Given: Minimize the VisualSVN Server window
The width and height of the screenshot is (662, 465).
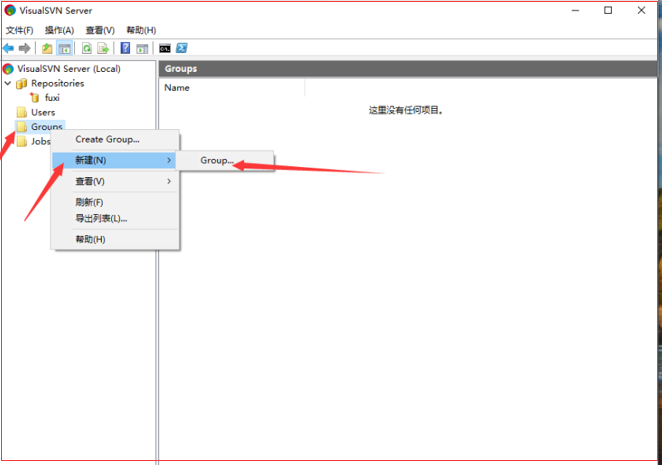Looking at the screenshot, I should (575, 11).
